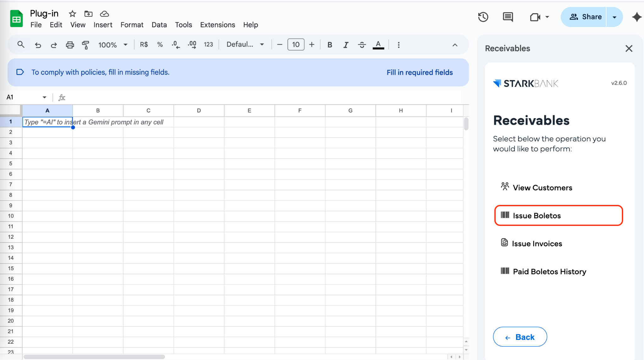Toggle bold formatting

coord(330,45)
